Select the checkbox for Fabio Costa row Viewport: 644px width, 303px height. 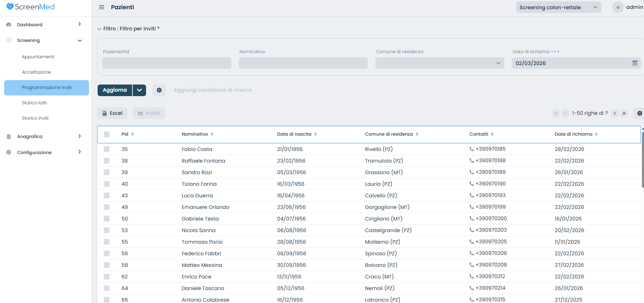point(107,149)
